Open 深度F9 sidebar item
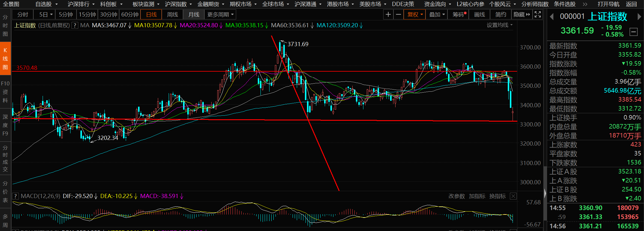The image size is (644, 231). (5, 125)
